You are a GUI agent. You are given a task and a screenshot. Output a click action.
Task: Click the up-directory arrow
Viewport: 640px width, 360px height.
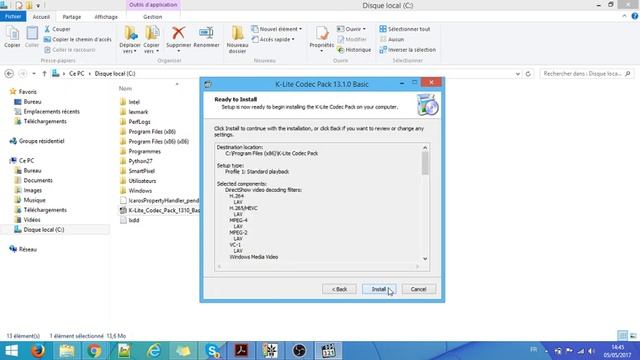[x=44, y=73]
